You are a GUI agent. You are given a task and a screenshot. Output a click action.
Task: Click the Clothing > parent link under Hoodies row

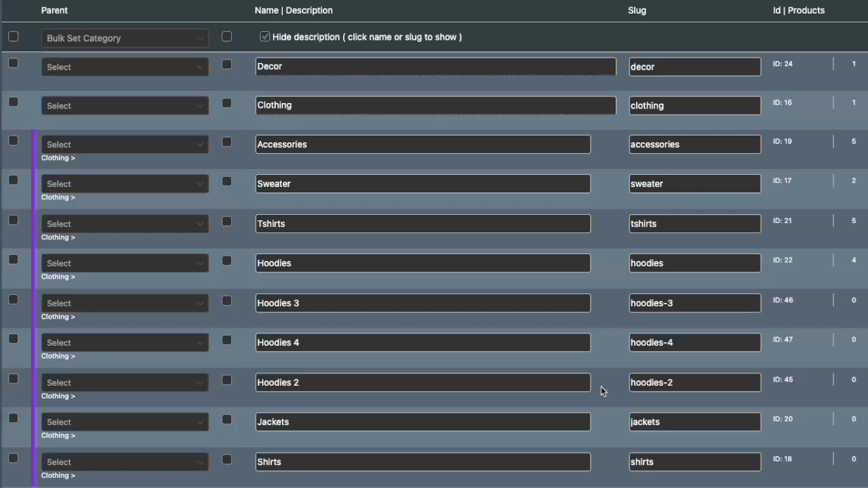point(58,277)
